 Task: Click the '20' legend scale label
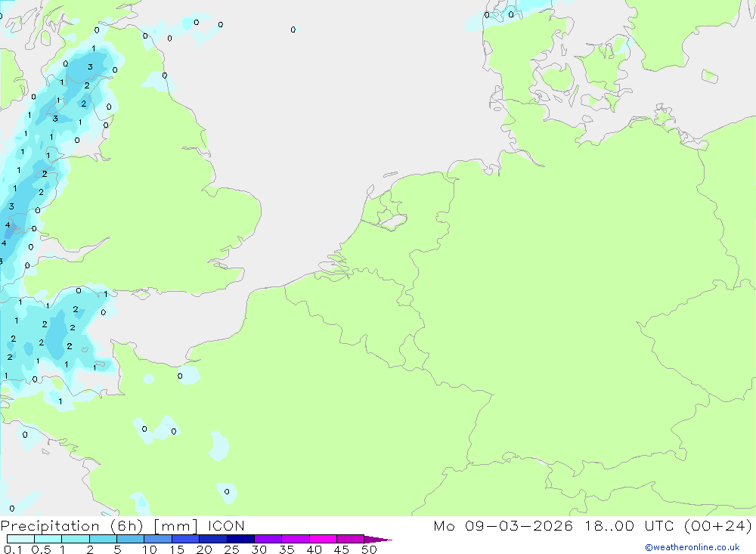(204, 549)
